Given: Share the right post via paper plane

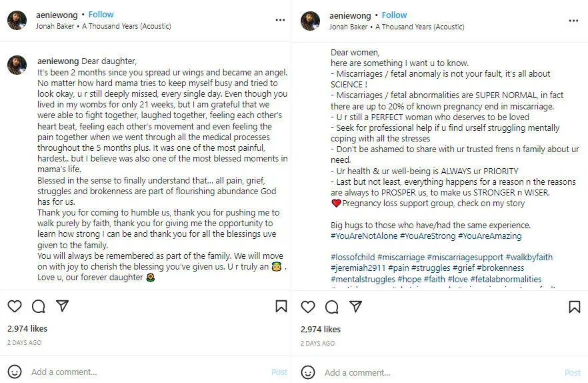Looking at the screenshot, I should pyautogui.click(x=356, y=306).
